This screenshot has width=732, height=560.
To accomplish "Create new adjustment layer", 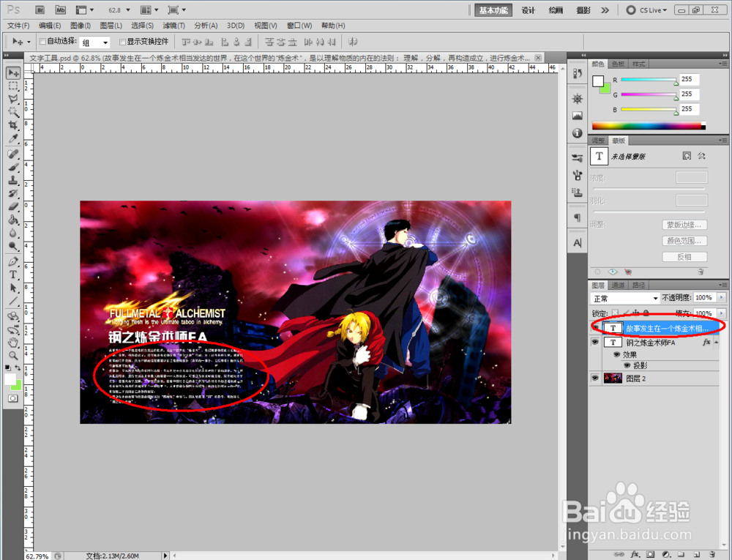I will (x=666, y=554).
